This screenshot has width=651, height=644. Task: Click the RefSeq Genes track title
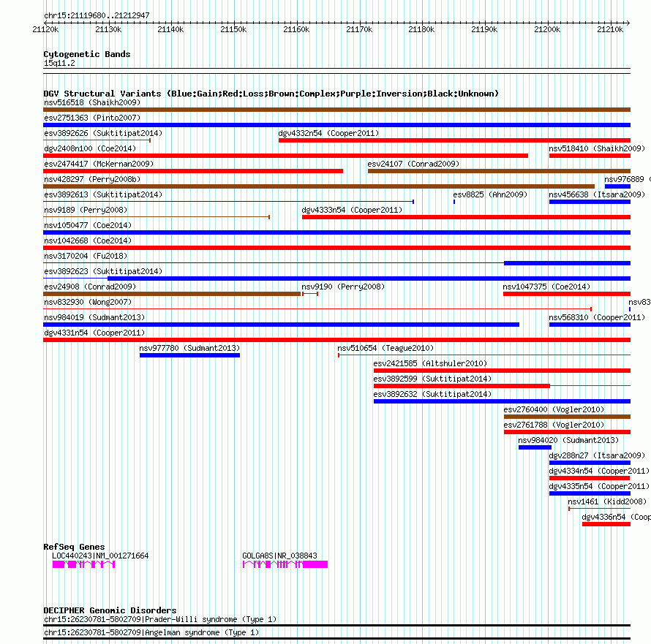pyautogui.click(x=74, y=547)
